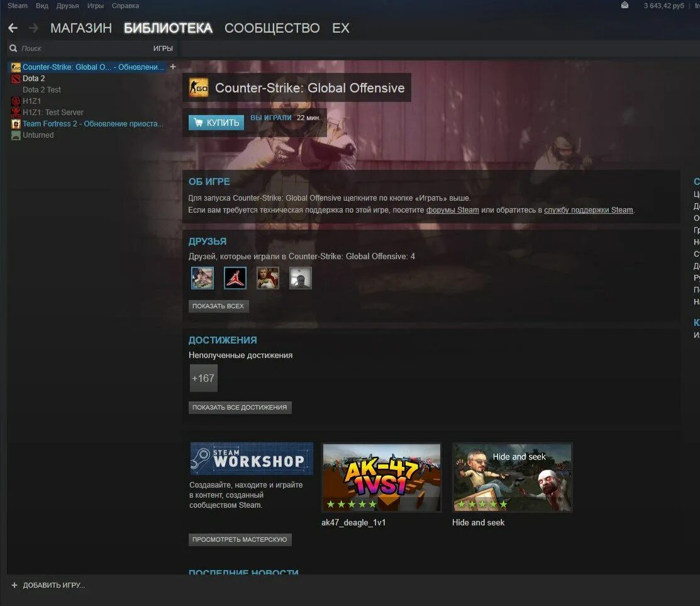Click ПОКАЗАТЬ ВСЕХ friends button
Viewport: 700px width, 606px height.
click(218, 306)
